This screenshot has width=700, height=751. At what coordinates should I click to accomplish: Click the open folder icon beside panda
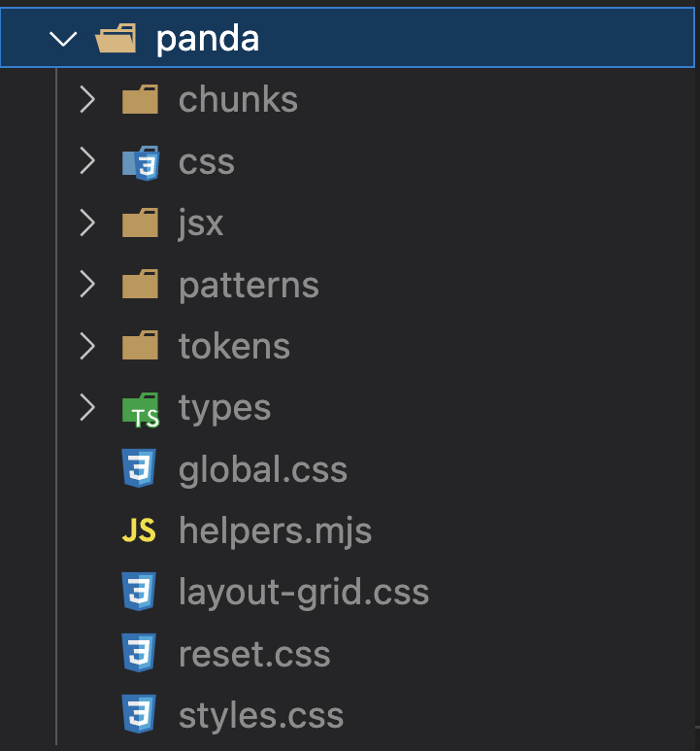[x=117, y=39]
